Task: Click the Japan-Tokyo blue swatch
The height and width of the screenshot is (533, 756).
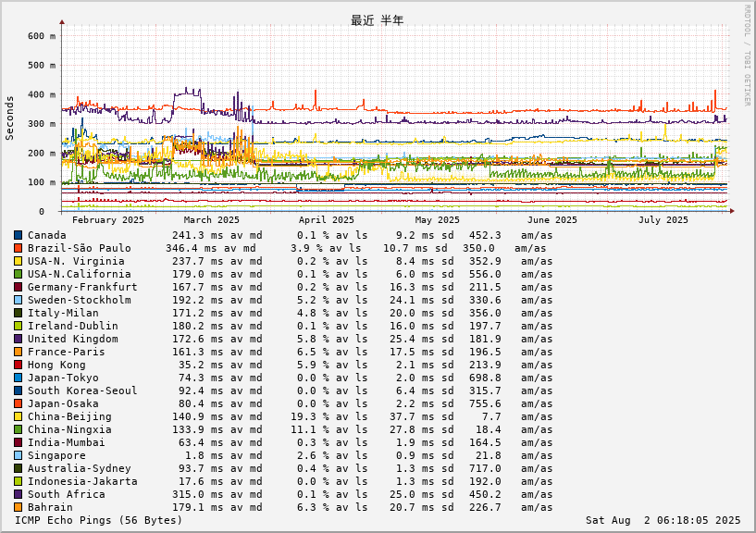Action: coord(18,378)
